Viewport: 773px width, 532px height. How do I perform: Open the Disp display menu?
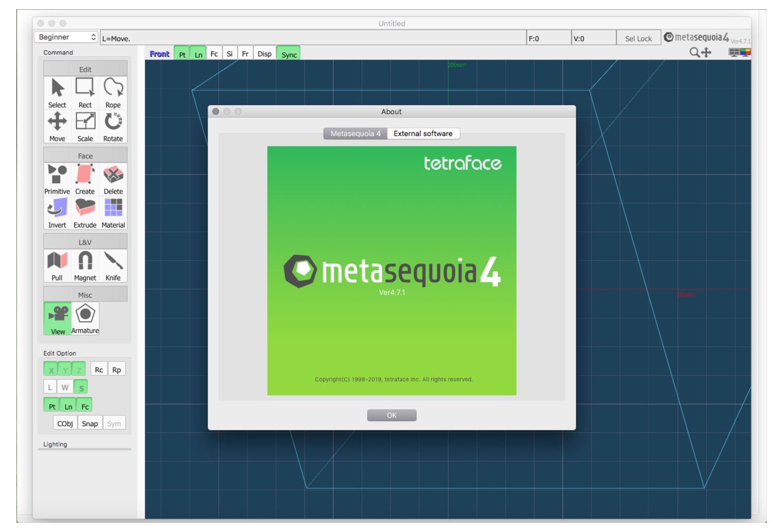click(x=265, y=54)
